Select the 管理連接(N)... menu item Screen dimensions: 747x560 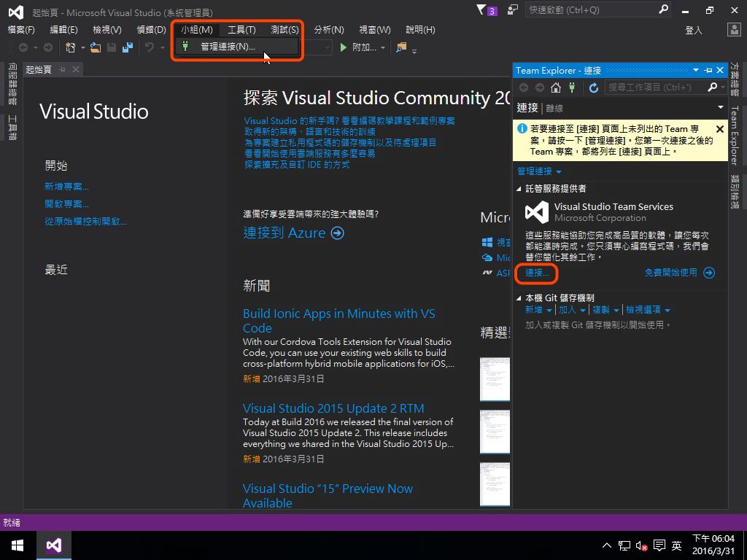pyautogui.click(x=237, y=47)
